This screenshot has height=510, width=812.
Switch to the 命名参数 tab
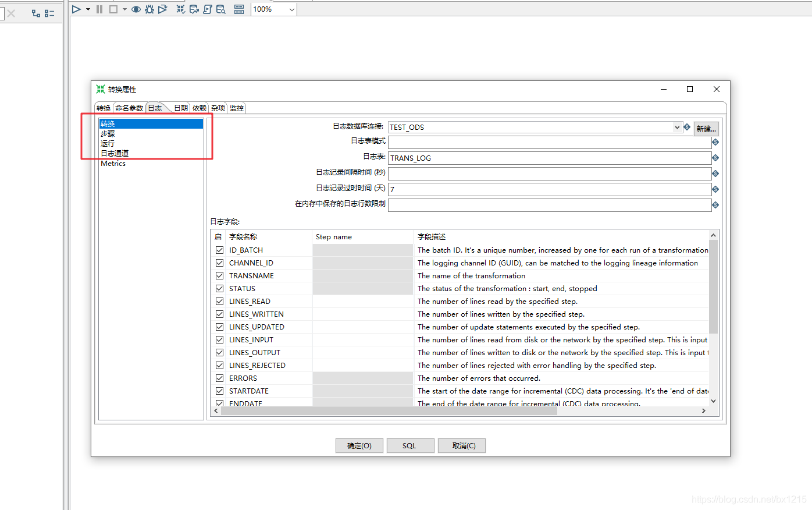click(129, 108)
